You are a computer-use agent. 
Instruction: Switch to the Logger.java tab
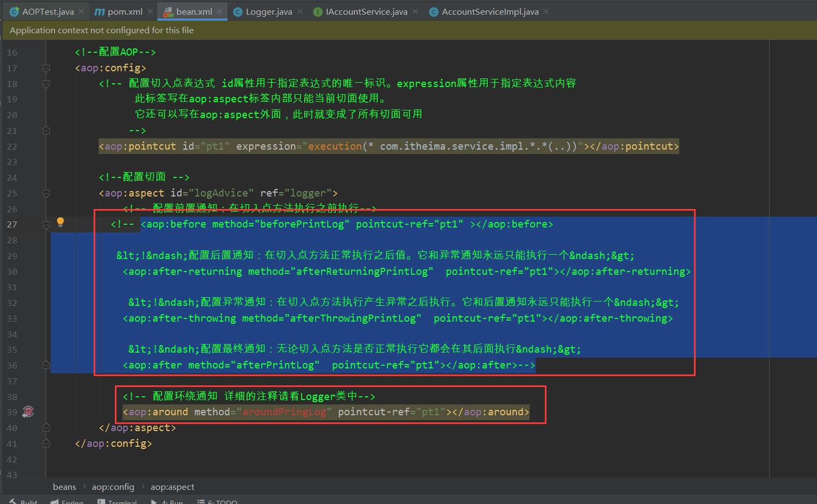[x=269, y=11]
